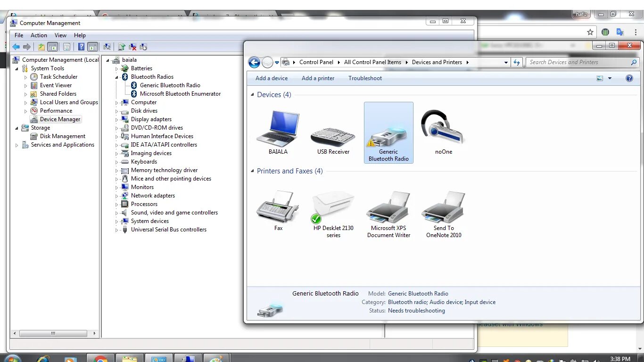Open the File menu
This screenshot has width=644, height=362.
click(19, 35)
